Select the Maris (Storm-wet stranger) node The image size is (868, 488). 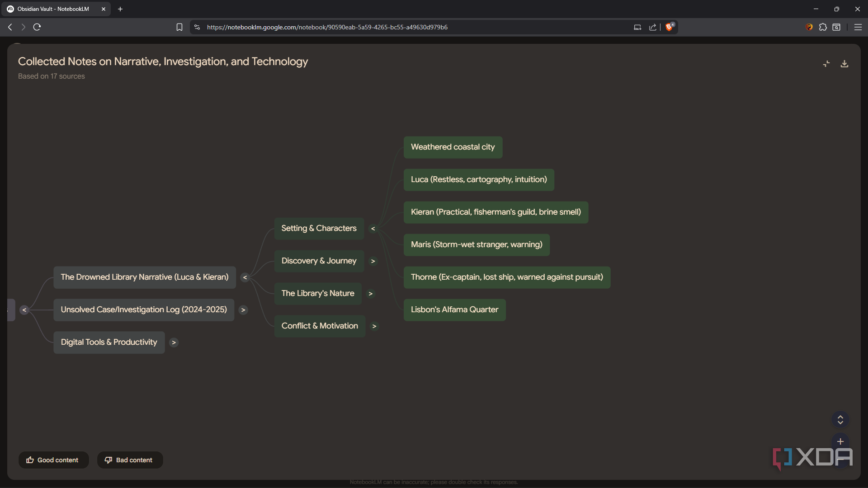click(476, 245)
